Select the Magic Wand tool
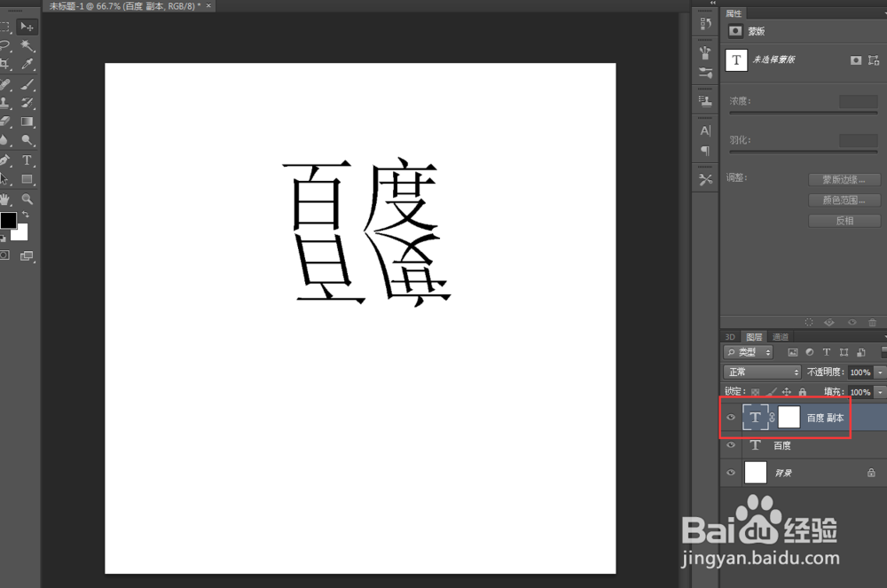 pos(27,45)
